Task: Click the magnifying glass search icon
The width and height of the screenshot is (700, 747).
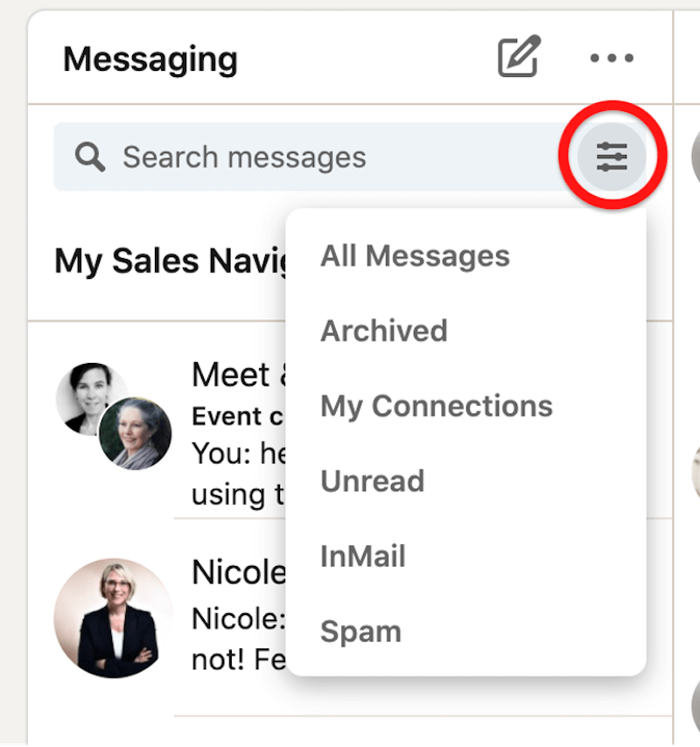Action: (x=89, y=157)
